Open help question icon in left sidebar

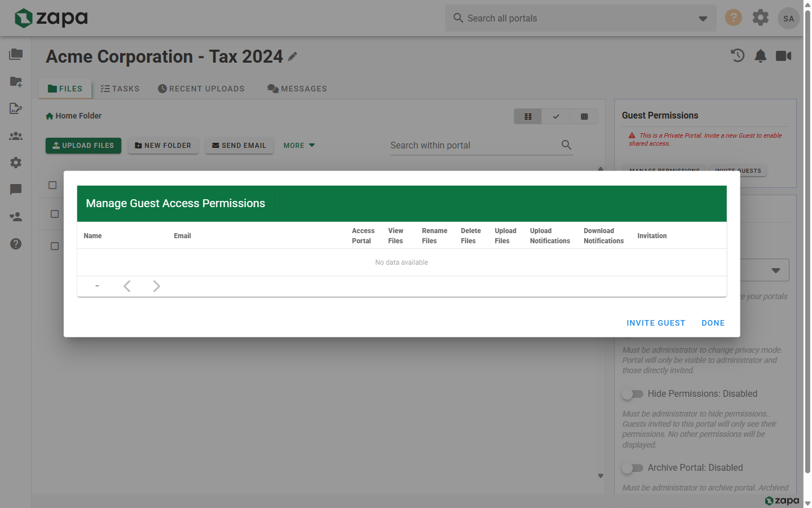16,244
